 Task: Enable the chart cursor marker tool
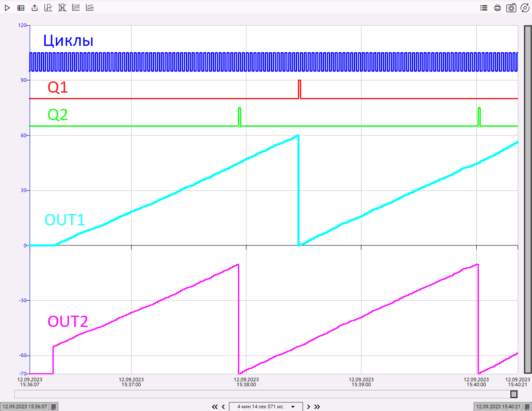pos(49,8)
